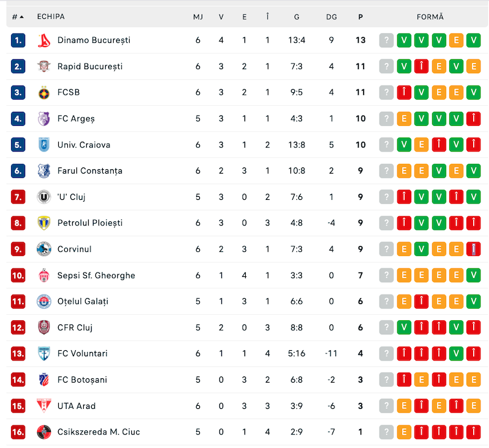Sort standings by the P points column
This screenshot has height=448, width=489.
pos(361,17)
